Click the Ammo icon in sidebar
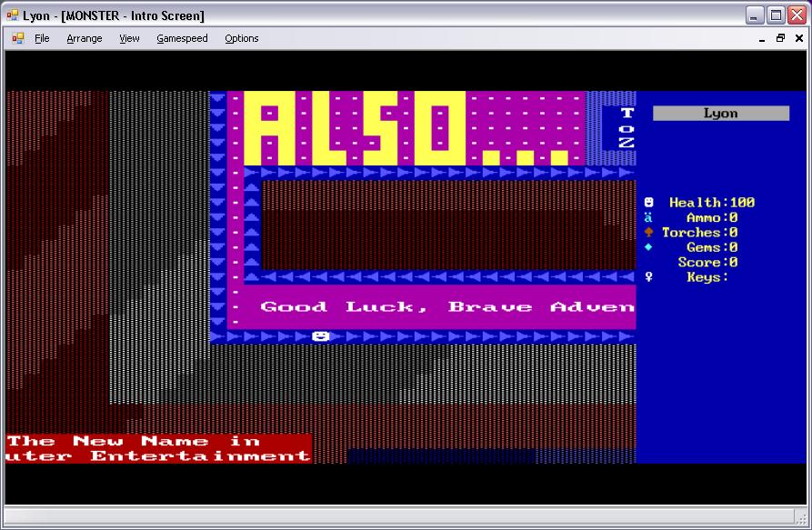 coord(648,217)
